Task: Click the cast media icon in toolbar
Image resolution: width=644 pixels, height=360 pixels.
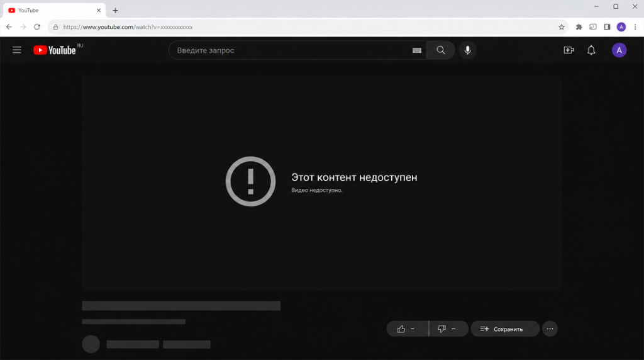Action: (x=592, y=27)
